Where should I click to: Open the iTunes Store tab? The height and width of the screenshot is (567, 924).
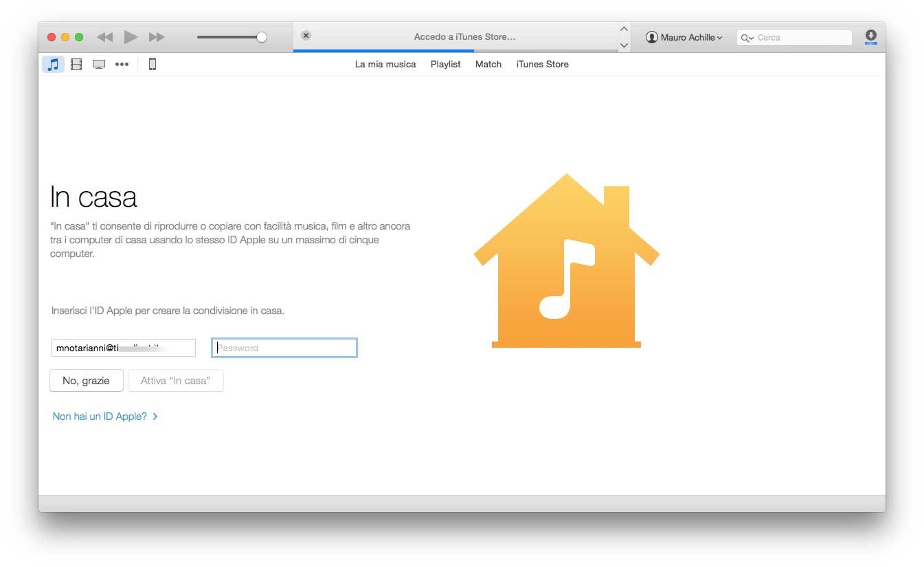(x=543, y=64)
